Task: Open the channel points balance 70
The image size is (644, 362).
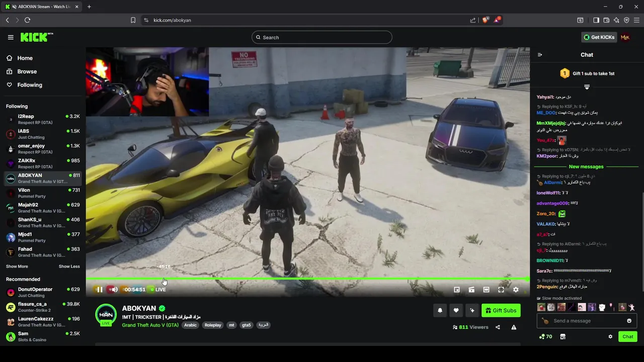Action: (545, 337)
